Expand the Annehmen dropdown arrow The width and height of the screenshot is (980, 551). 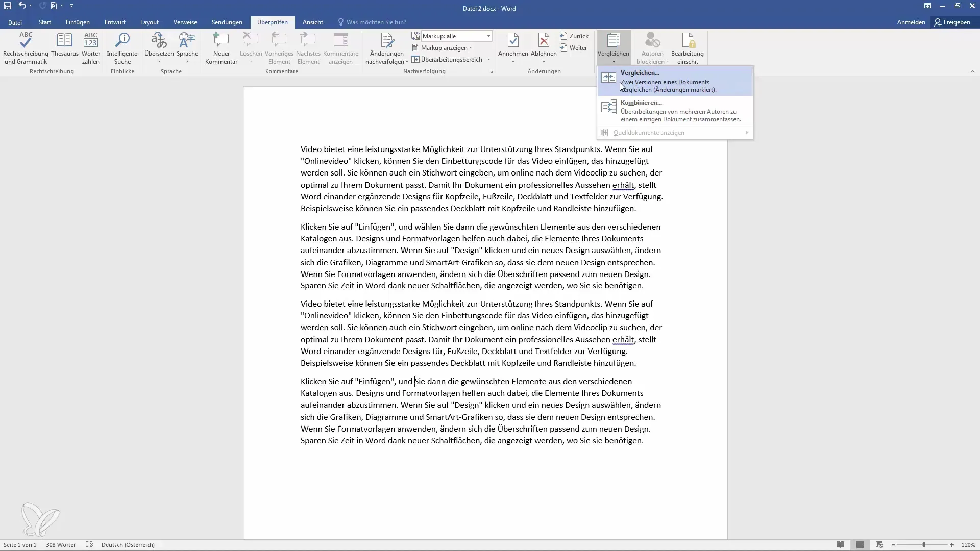tap(513, 62)
